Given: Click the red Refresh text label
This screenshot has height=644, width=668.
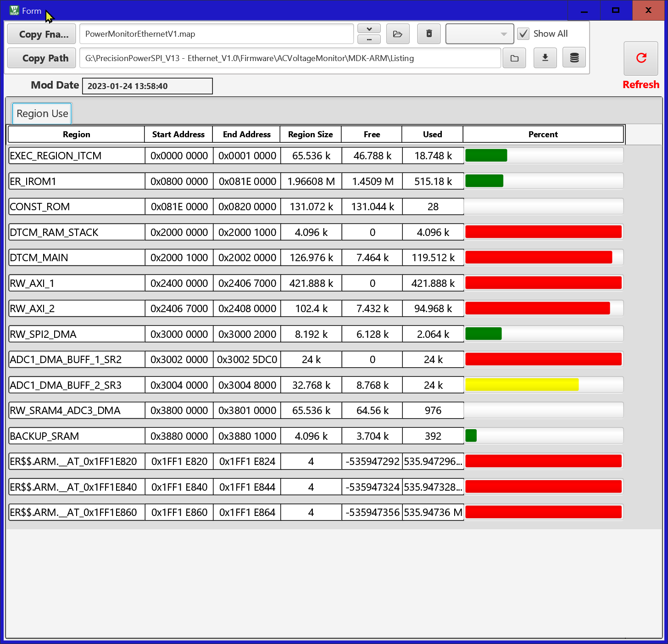Looking at the screenshot, I should point(641,84).
